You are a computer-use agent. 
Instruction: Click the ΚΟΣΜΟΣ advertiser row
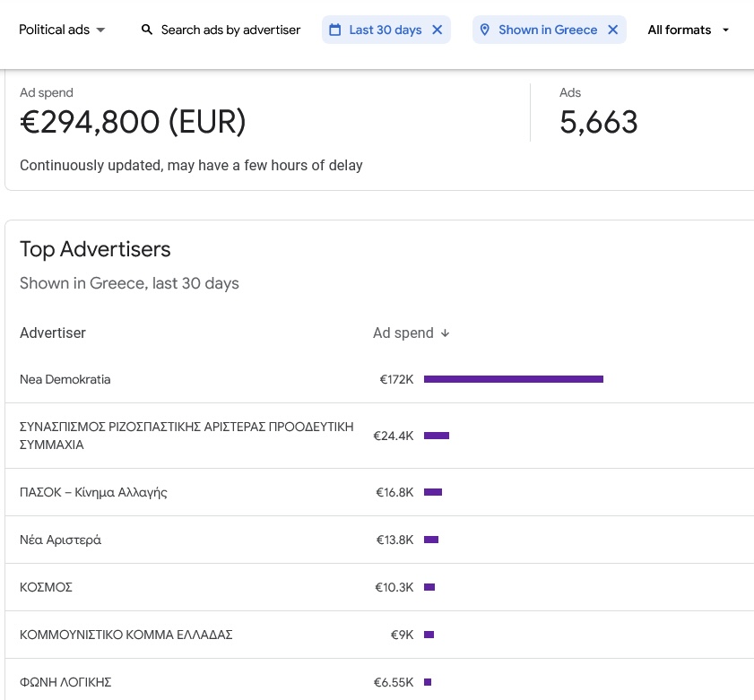[x=46, y=587]
